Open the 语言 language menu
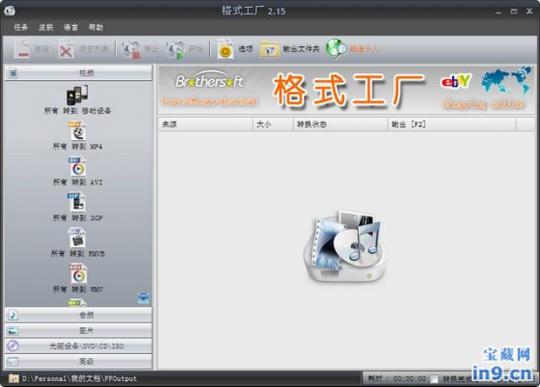This screenshot has width=540, height=387. [71, 27]
